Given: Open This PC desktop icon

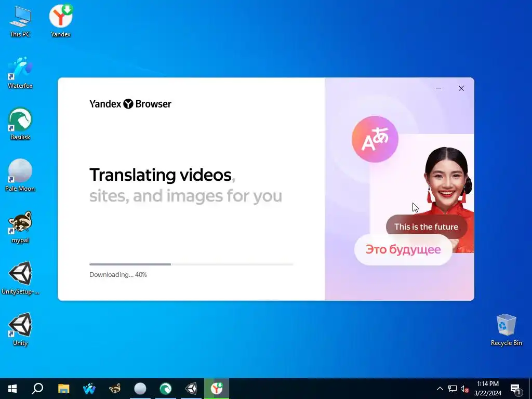Looking at the screenshot, I should pos(20,21).
